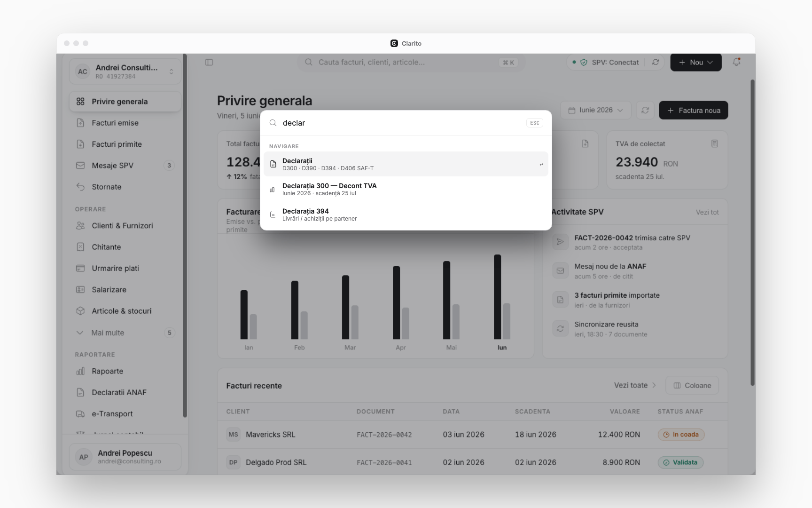The width and height of the screenshot is (812, 508).
Task: Click the Coloane columns button
Action: pyautogui.click(x=692, y=385)
